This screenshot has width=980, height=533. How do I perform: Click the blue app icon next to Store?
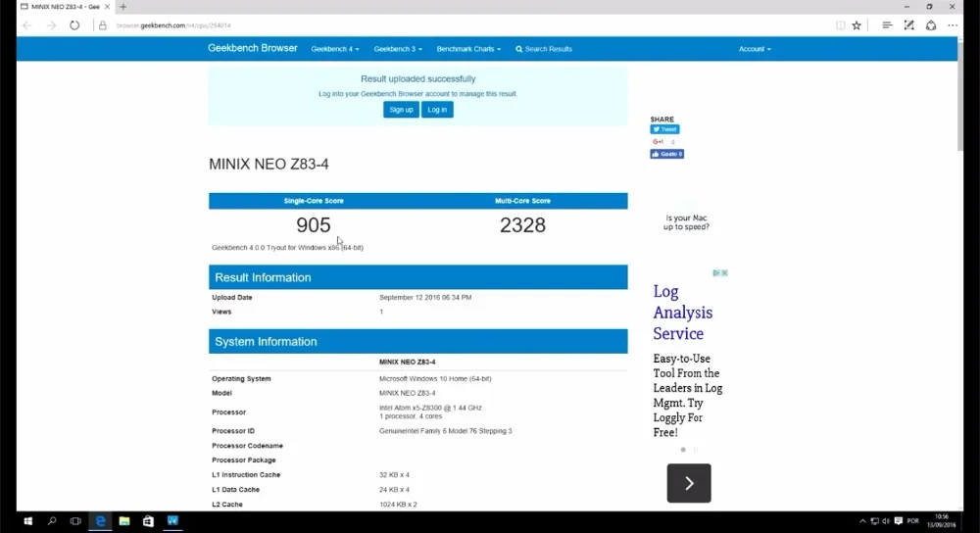pos(172,521)
